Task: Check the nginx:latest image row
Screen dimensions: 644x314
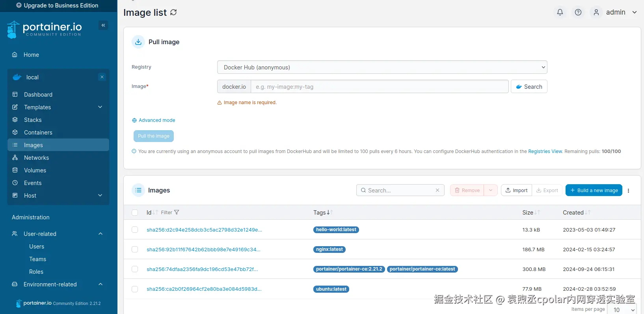Action: (135, 249)
